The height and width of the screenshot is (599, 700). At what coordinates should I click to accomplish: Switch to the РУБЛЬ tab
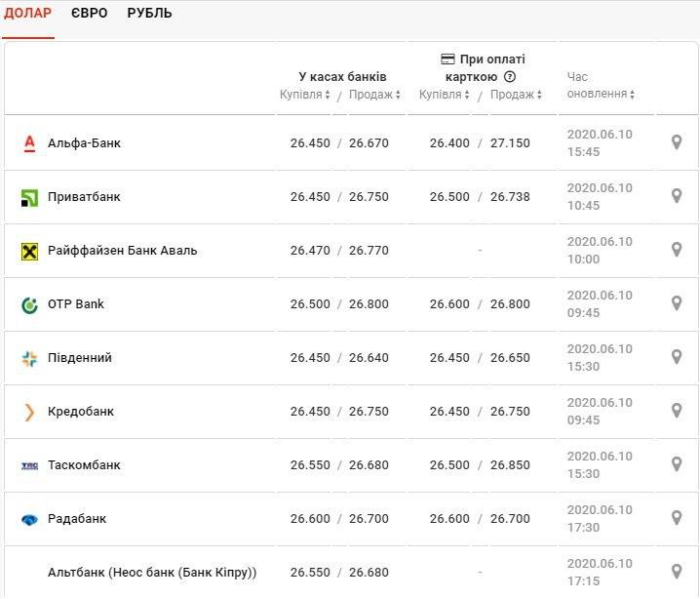click(149, 14)
